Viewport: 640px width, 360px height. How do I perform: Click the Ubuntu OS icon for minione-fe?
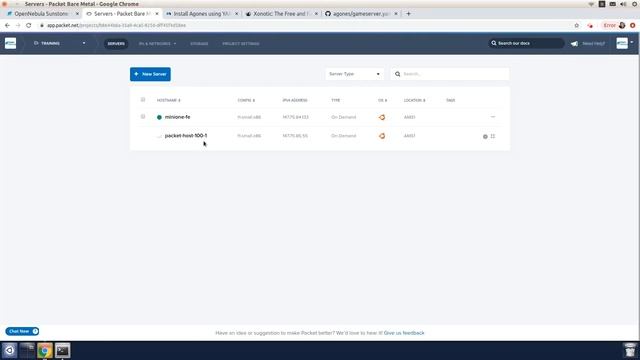(x=382, y=117)
